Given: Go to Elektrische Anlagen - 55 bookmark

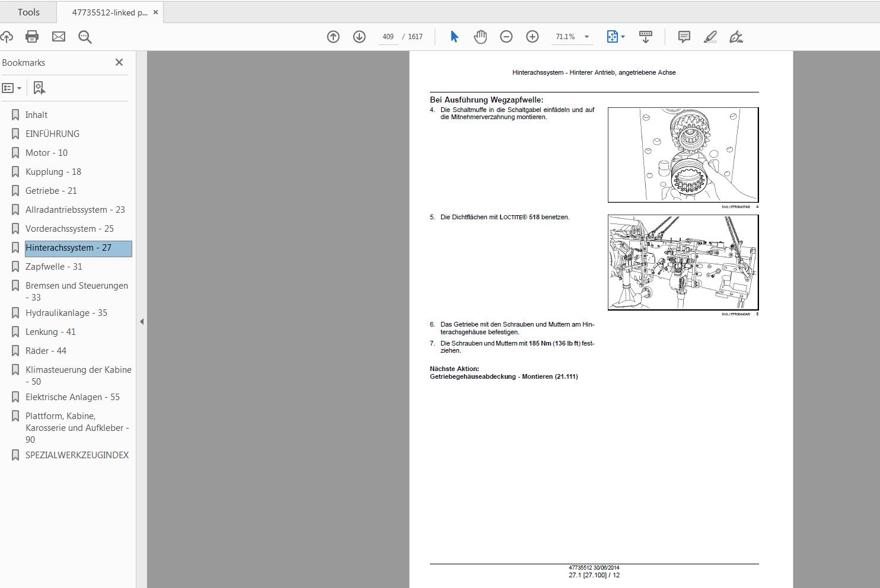Looking at the screenshot, I should point(72,397).
